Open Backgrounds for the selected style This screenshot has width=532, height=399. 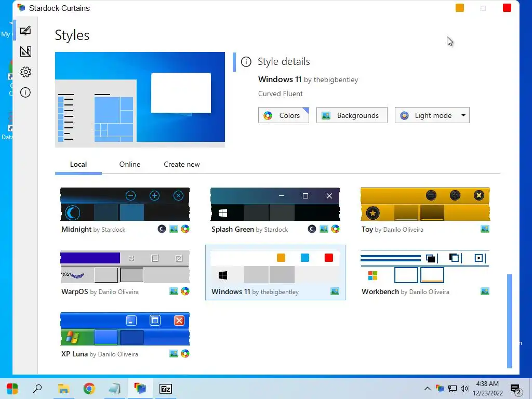[352, 115]
